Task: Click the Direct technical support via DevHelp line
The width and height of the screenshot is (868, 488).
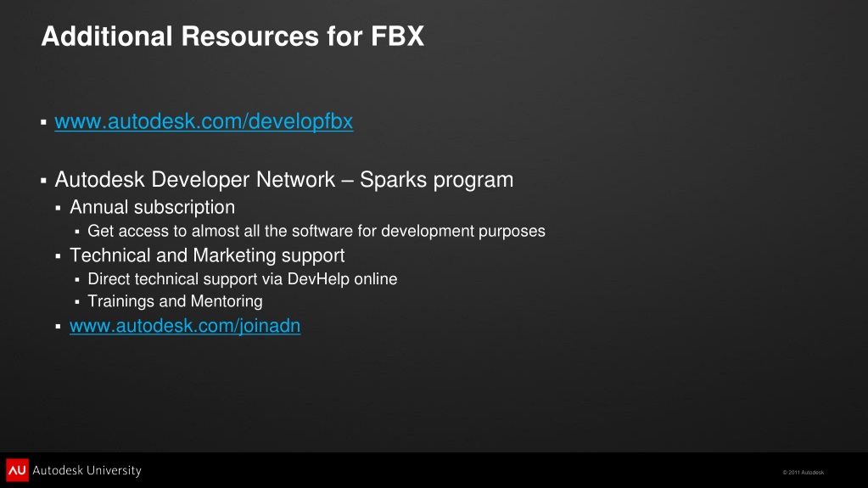Action: (x=243, y=278)
